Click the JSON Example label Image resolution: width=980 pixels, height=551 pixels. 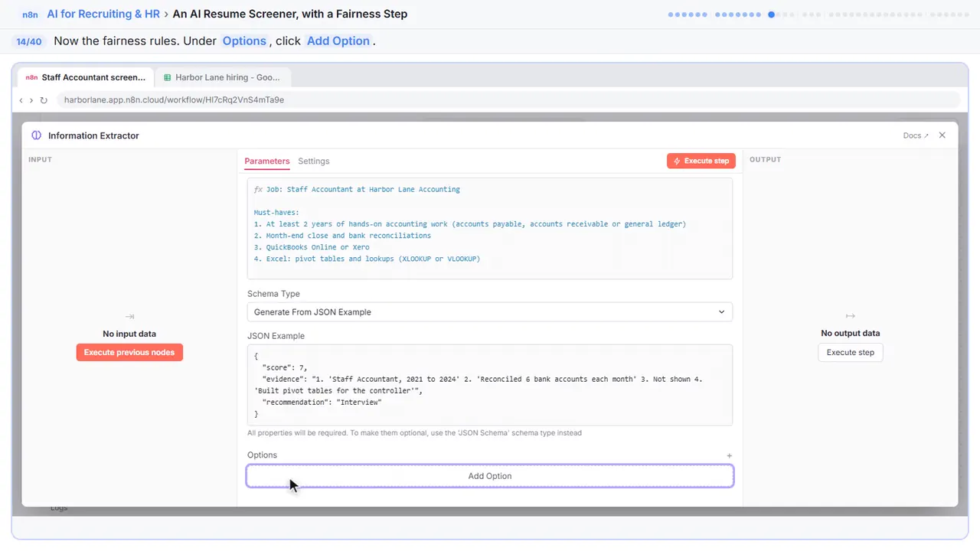tap(276, 336)
